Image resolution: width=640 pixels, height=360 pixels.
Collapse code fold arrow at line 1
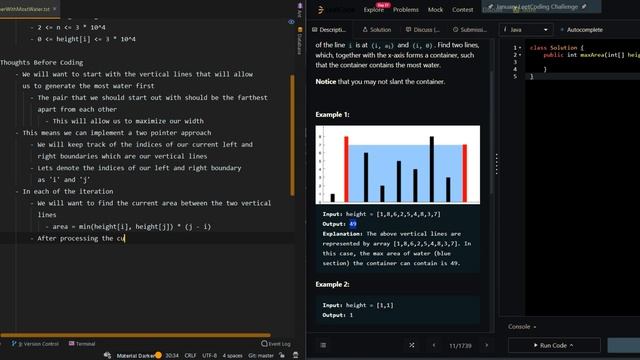[520, 48]
